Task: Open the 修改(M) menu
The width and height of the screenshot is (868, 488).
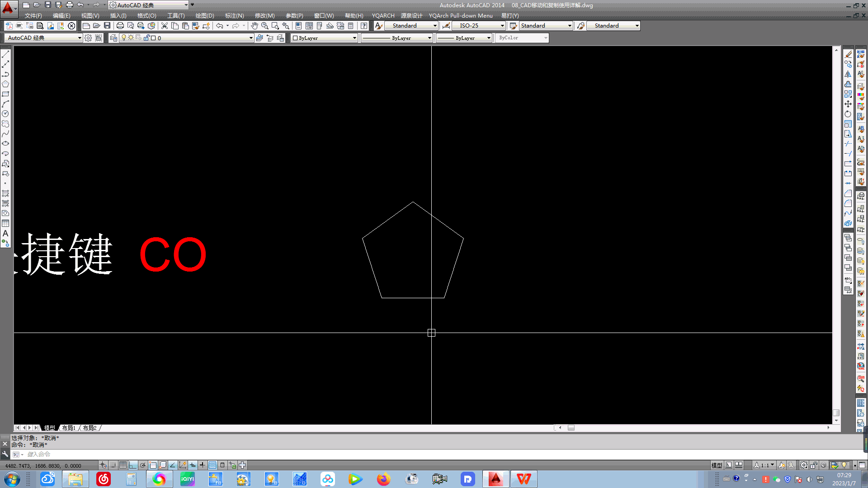Action: pyautogui.click(x=264, y=15)
